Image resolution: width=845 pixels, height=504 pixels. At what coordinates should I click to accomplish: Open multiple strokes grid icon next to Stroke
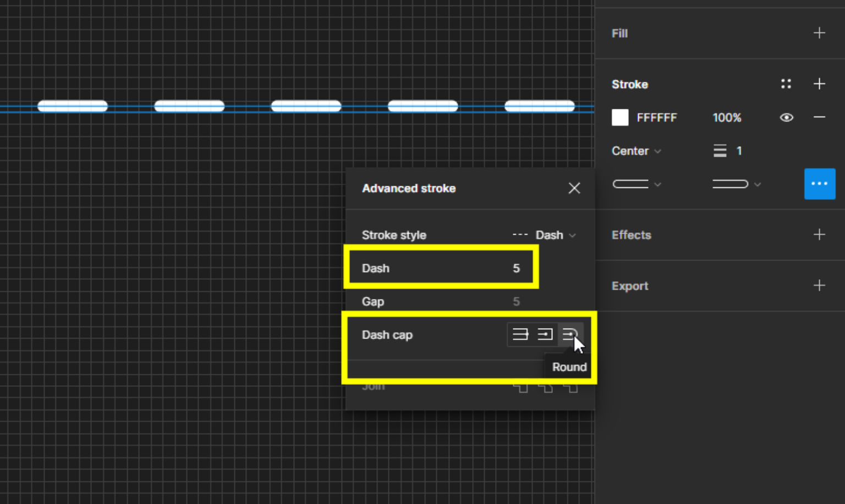786,84
